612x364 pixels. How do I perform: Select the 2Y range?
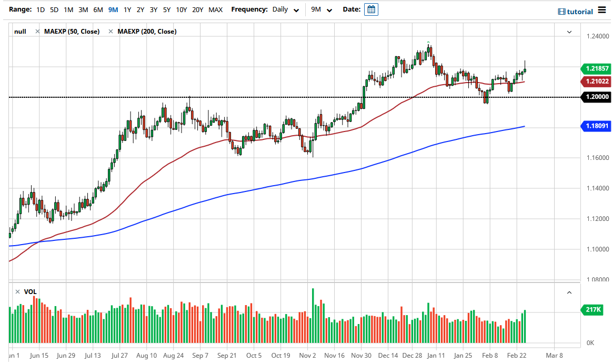(141, 10)
